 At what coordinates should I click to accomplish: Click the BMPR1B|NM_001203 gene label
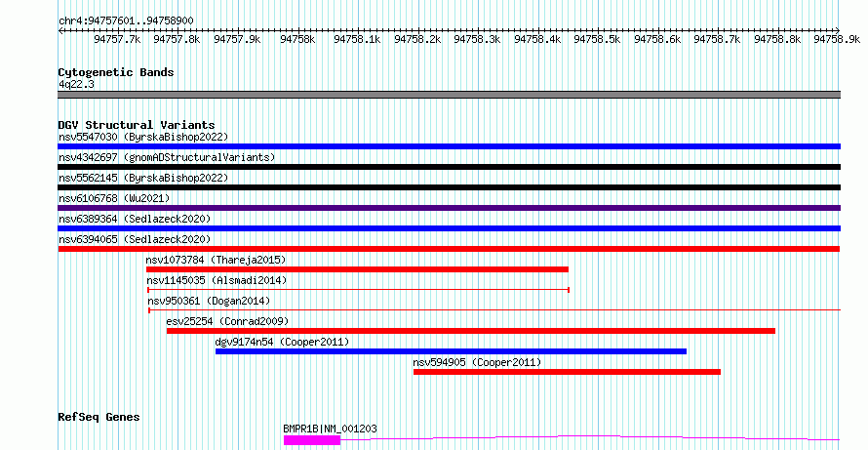tap(331, 429)
